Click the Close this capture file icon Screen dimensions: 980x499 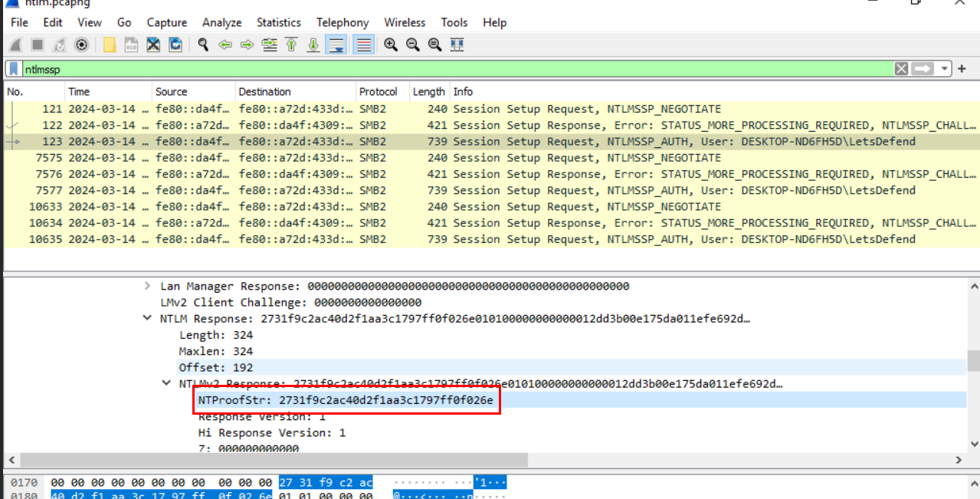(153, 45)
